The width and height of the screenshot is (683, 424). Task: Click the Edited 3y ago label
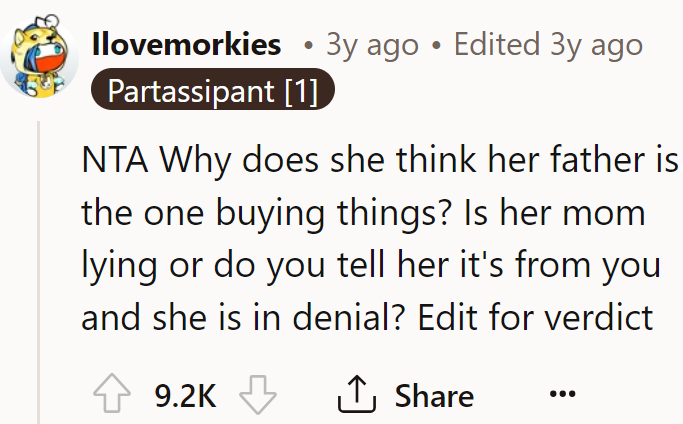(548, 45)
